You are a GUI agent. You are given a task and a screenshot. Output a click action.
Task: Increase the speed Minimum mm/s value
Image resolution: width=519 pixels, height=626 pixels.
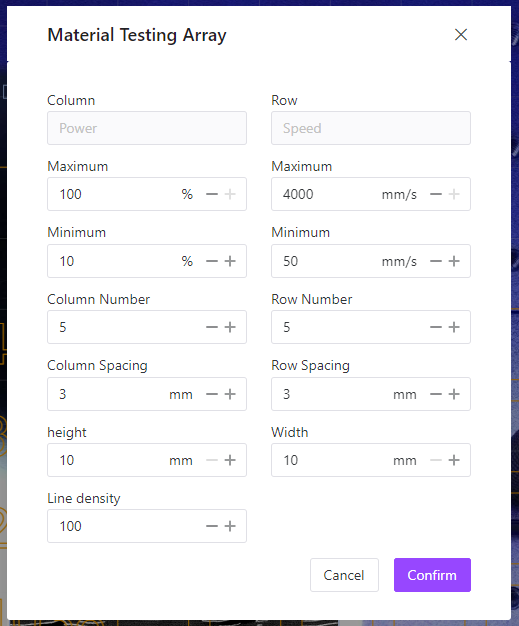click(x=454, y=261)
